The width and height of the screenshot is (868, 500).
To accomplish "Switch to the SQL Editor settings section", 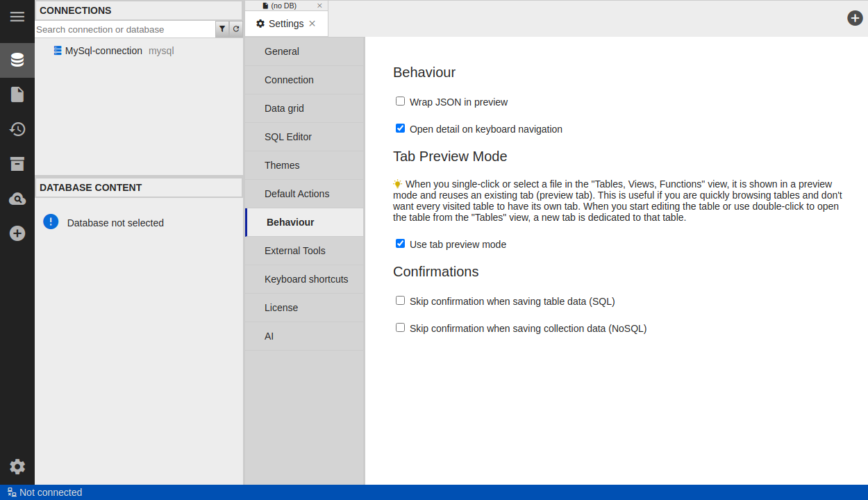I will (x=288, y=137).
